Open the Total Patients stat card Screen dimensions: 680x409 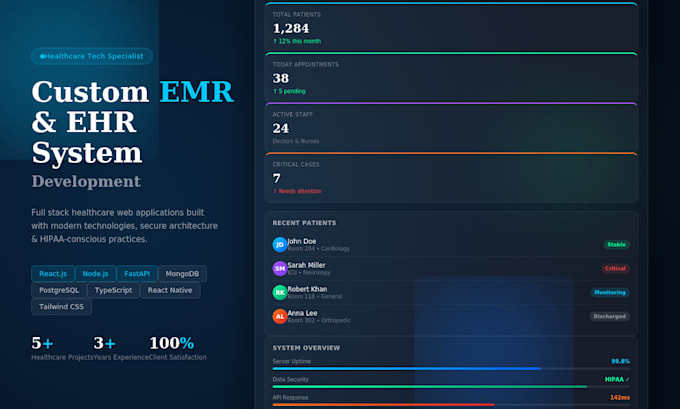click(x=451, y=26)
